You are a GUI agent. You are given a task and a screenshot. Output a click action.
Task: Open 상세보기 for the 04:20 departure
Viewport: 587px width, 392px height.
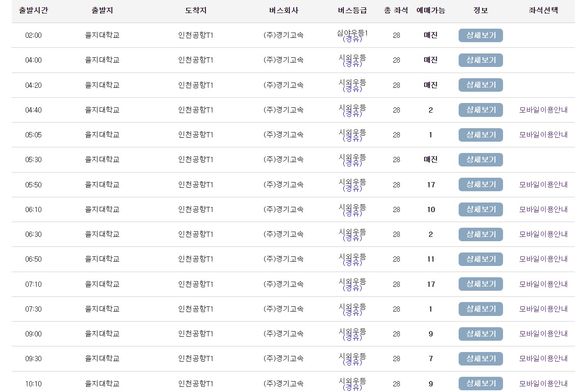pos(480,85)
